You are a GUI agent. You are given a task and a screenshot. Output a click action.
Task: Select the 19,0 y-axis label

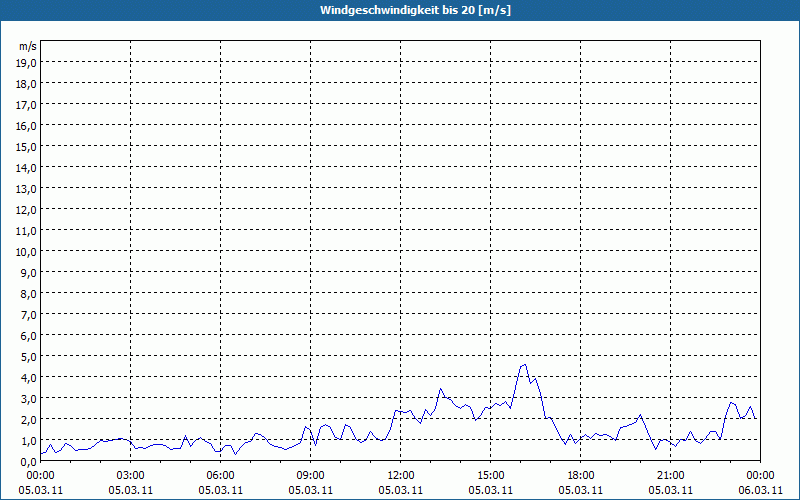[x=27, y=62]
